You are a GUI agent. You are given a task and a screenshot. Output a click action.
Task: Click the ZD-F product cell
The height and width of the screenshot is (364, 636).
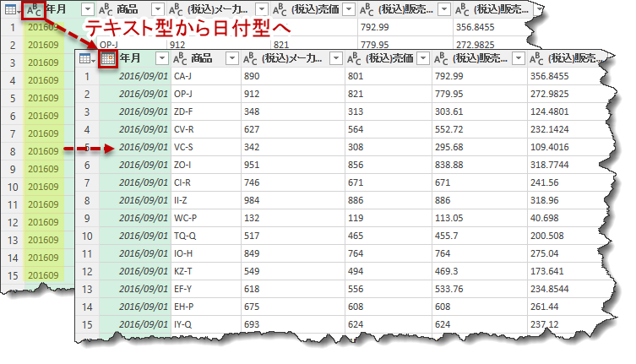pos(206,112)
